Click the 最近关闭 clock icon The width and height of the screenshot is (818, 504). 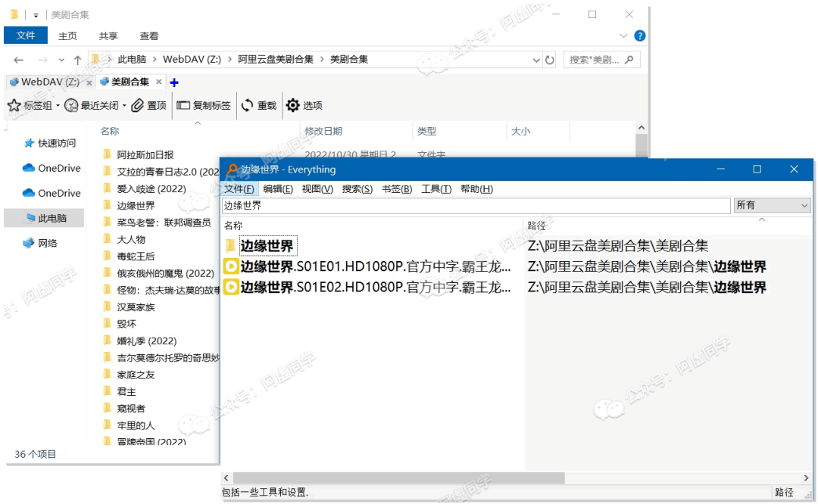point(71,105)
